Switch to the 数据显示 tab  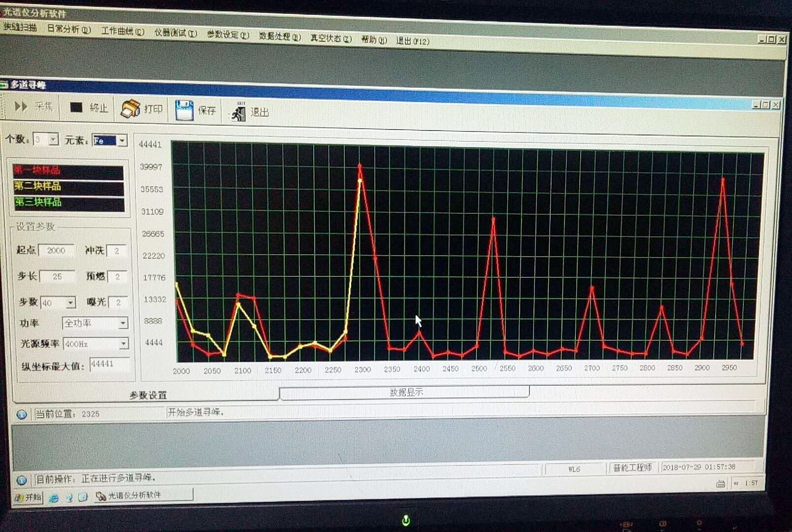click(406, 392)
